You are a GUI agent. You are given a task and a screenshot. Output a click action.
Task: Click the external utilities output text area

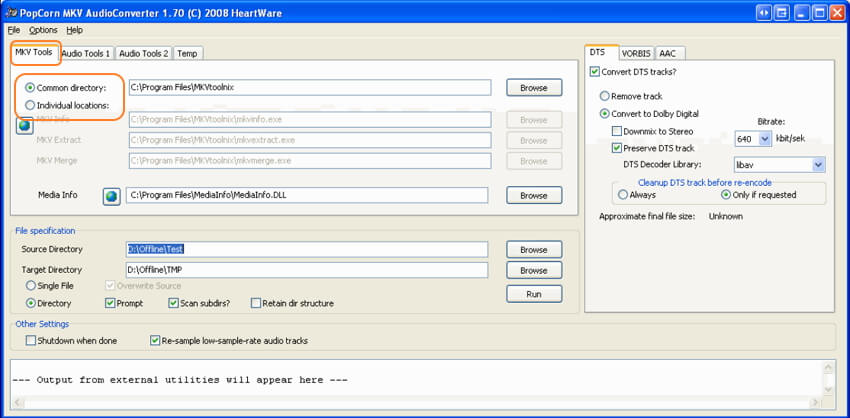[416, 380]
